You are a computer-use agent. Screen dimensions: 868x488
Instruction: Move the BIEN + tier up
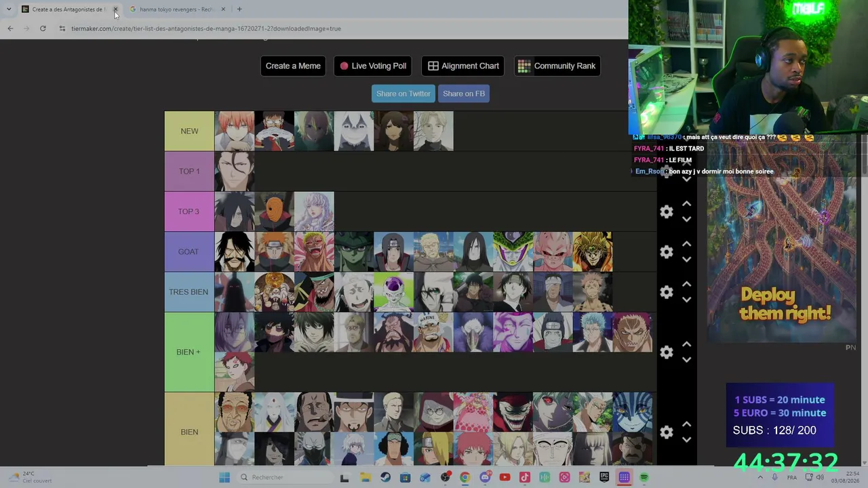point(686,344)
